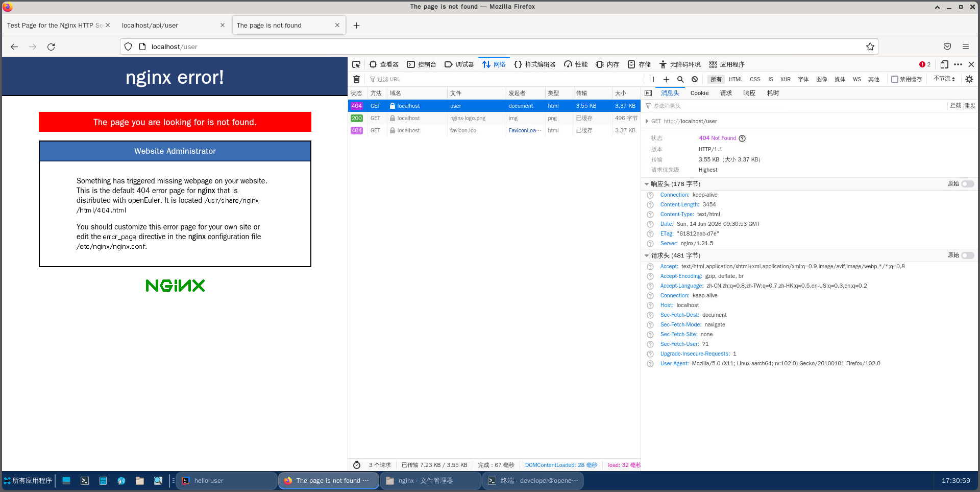Open the web browser globe launcher in taskbar
Image resolution: width=980 pixels, height=492 pixels.
(x=121, y=481)
